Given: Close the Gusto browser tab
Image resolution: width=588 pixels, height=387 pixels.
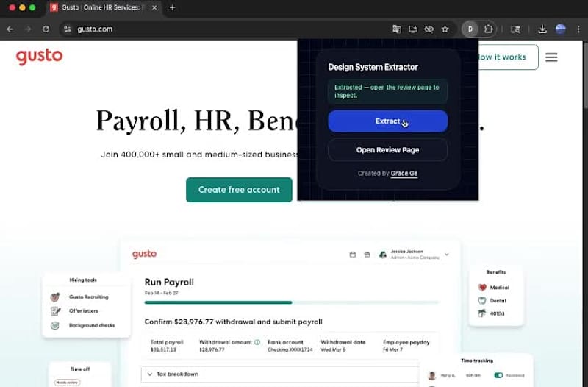Looking at the screenshot, I should tap(154, 7).
